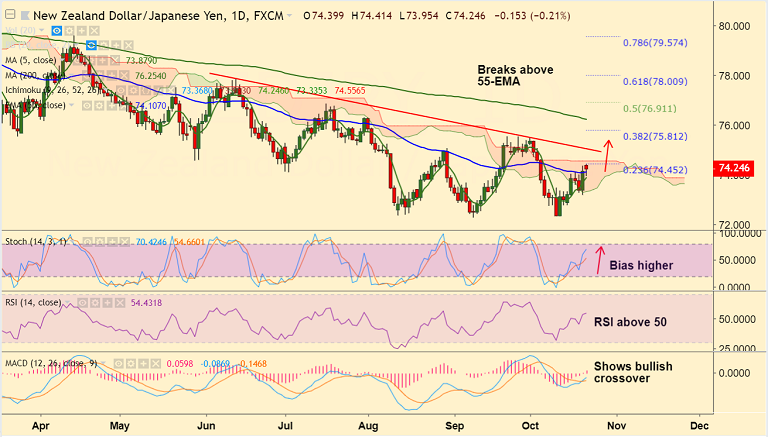
Task: Click the 'RSI above 50' text note
Action: coord(630,322)
